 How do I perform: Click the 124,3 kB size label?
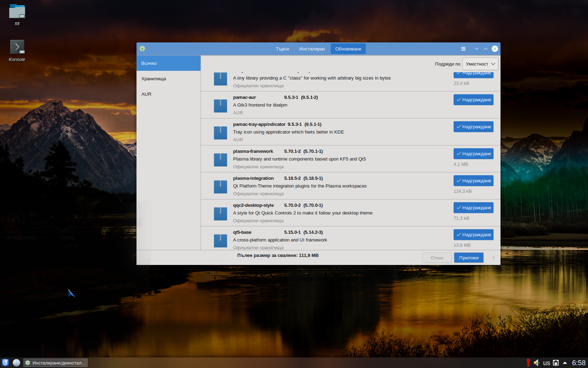[x=463, y=191]
